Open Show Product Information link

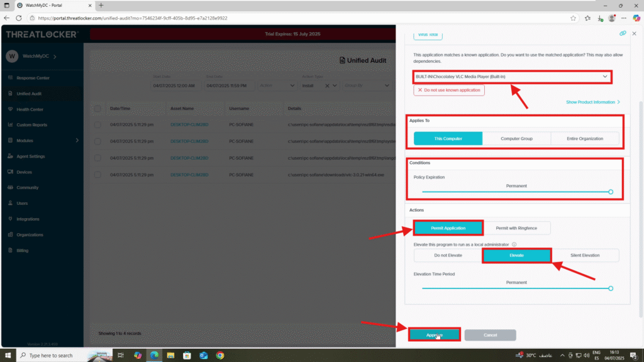[x=592, y=102]
